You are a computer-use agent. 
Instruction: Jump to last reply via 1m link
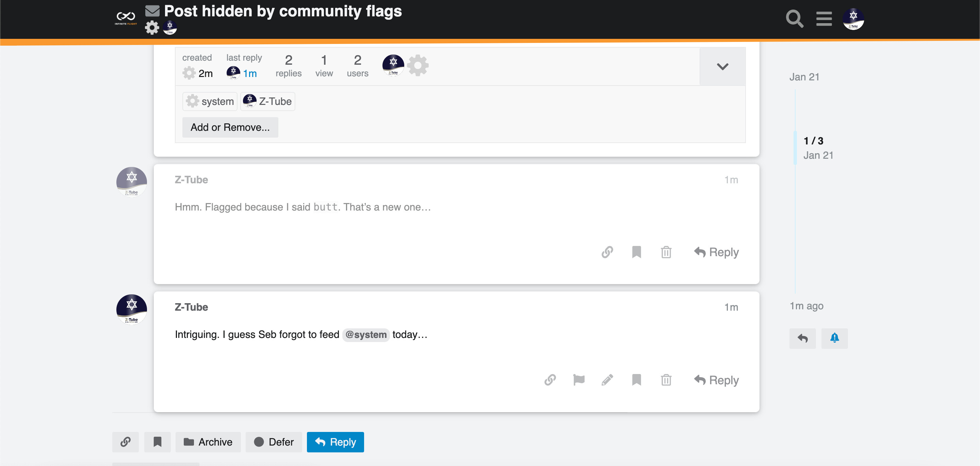(249, 74)
